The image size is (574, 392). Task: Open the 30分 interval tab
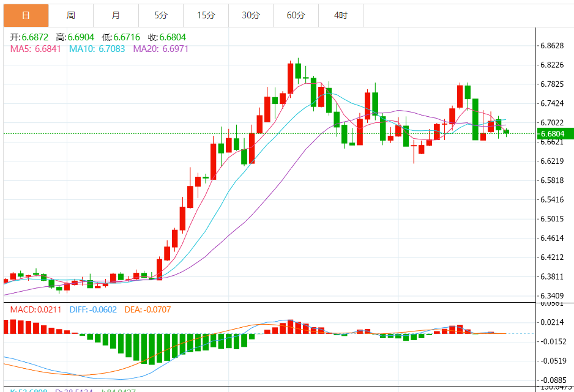click(251, 15)
